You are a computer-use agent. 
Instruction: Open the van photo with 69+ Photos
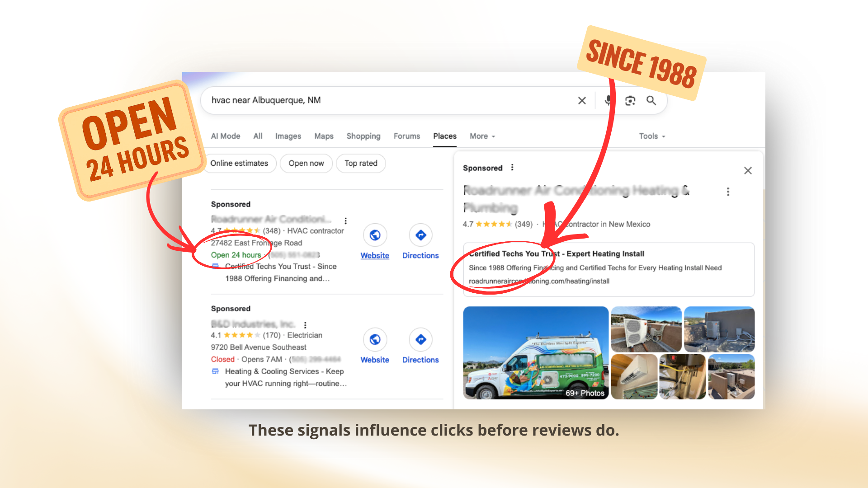(x=536, y=353)
